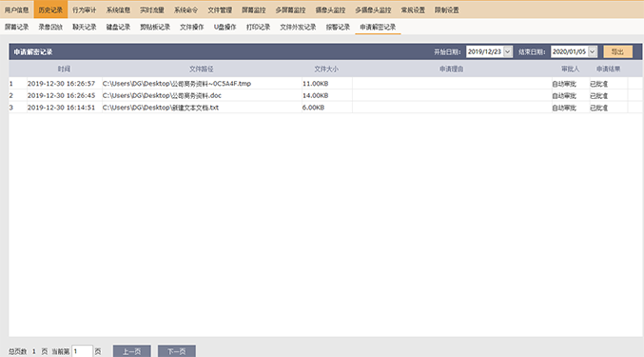Switch to the 文件管理 tab
The height and width of the screenshot is (357, 644).
tap(220, 10)
